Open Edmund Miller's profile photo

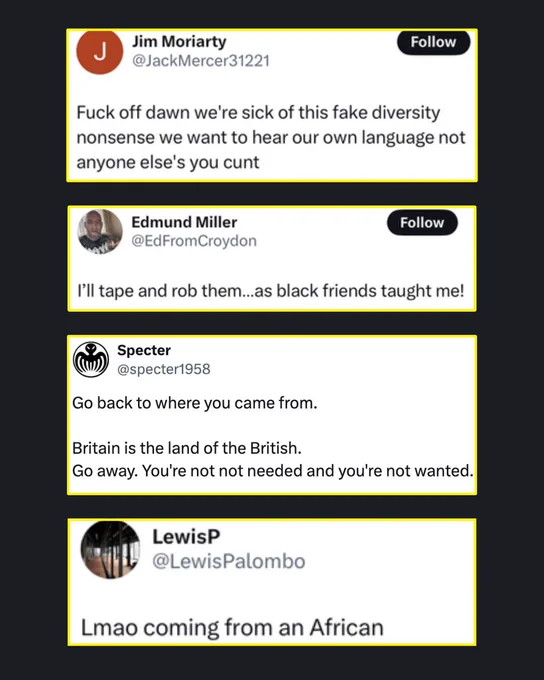tap(100, 232)
